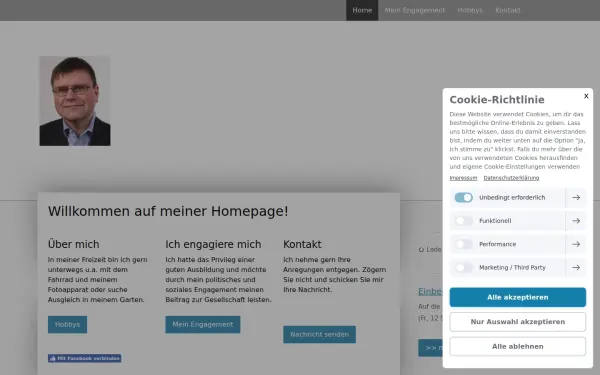
Task: Select the Home menu item
Action: click(x=362, y=10)
